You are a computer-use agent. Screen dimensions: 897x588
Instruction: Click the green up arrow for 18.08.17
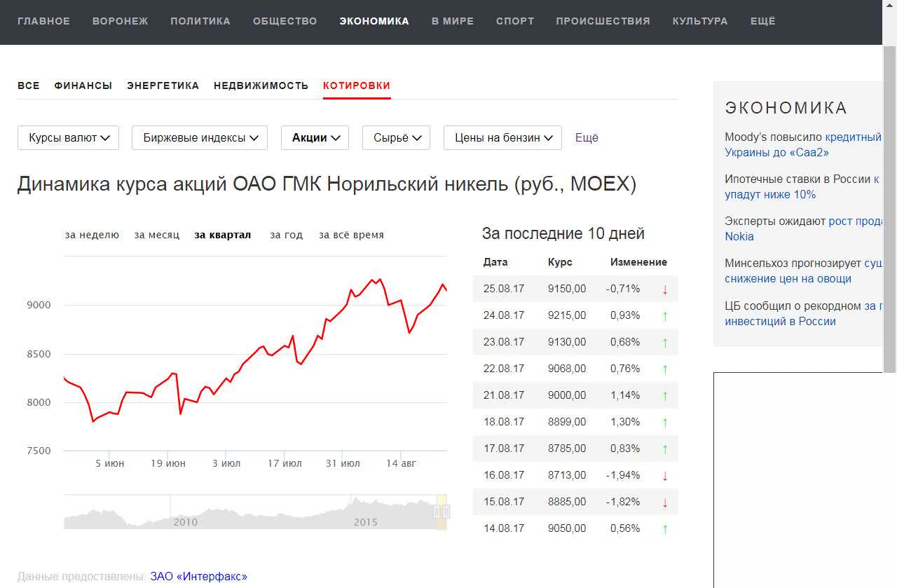tap(664, 423)
